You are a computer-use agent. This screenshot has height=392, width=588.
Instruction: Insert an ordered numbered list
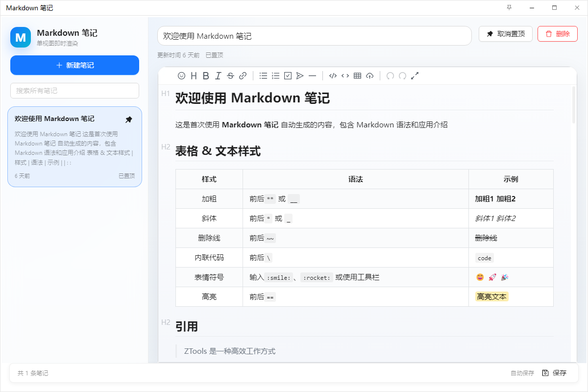point(275,76)
